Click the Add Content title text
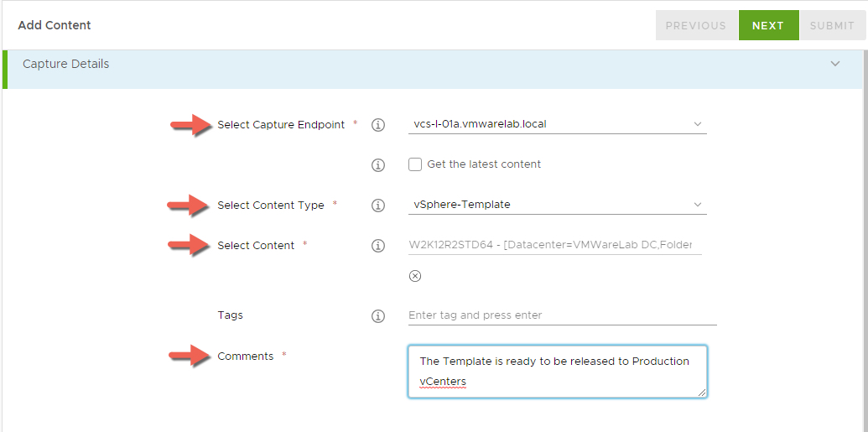Viewport: 868px width, 432px height. pyautogui.click(x=55, y=25)
